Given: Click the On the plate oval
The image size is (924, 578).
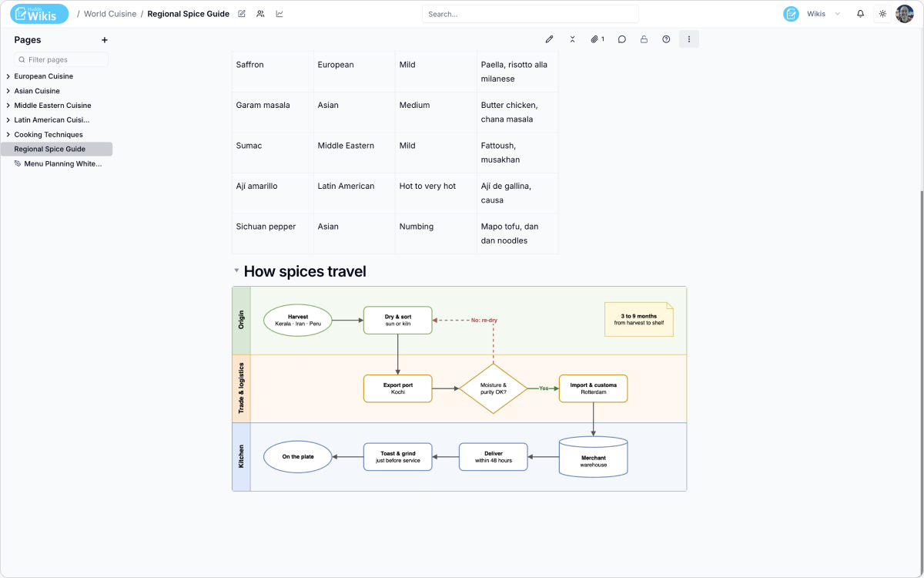Looking at the screenshot, I should (x=298, y=457).
